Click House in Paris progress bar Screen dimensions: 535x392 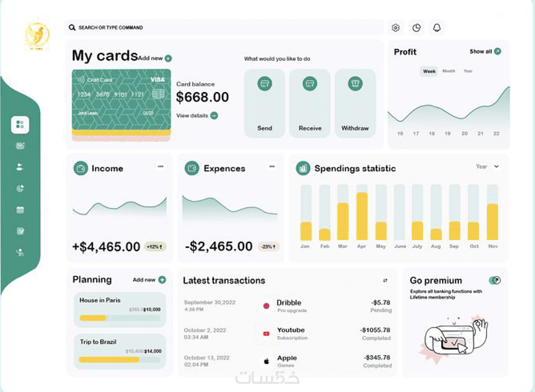(x=120, y=318)
